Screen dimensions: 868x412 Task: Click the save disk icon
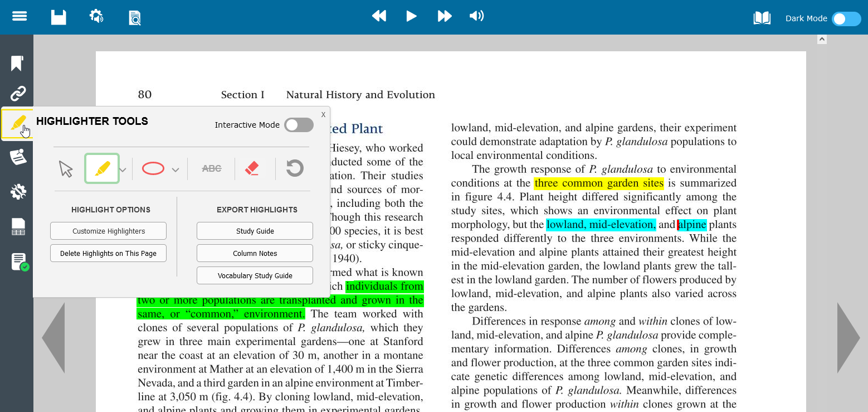click(58, 17)
